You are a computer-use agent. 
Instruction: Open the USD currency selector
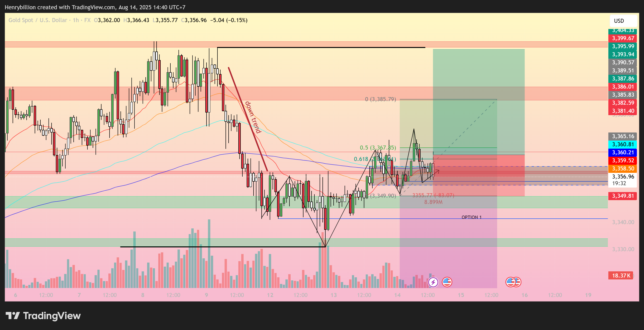623,21
